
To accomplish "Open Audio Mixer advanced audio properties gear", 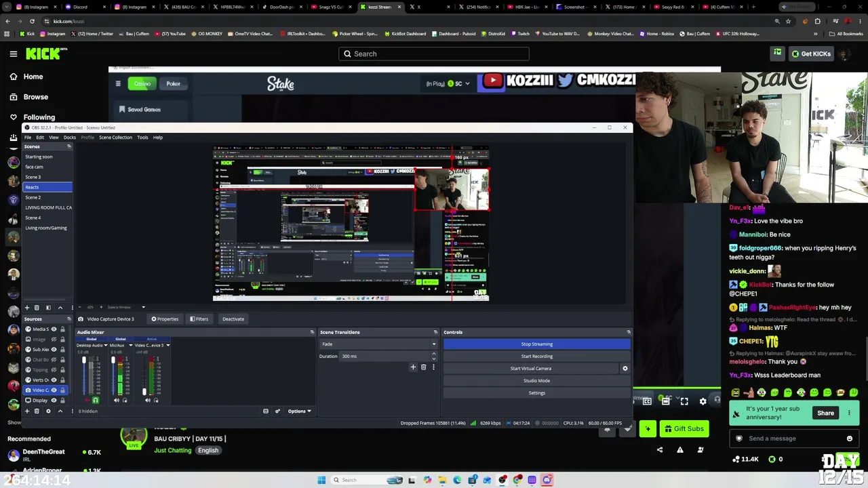I will [x=277, y=411].
